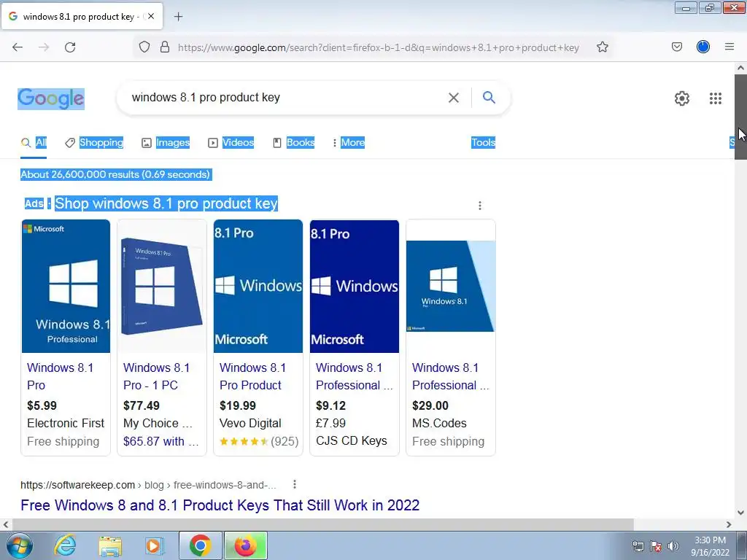Clear the search box with the X icon

[454, 98]
